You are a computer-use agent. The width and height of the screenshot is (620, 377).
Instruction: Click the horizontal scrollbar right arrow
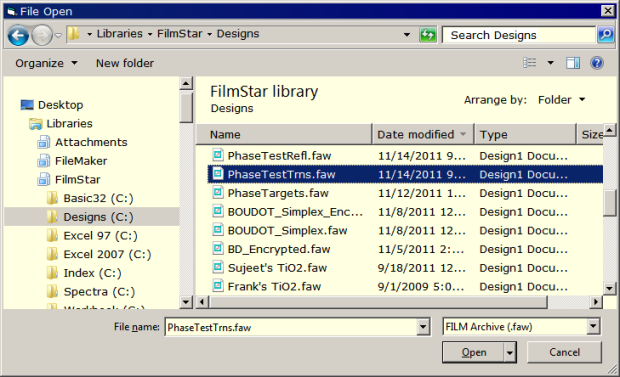tap(595, 302)
